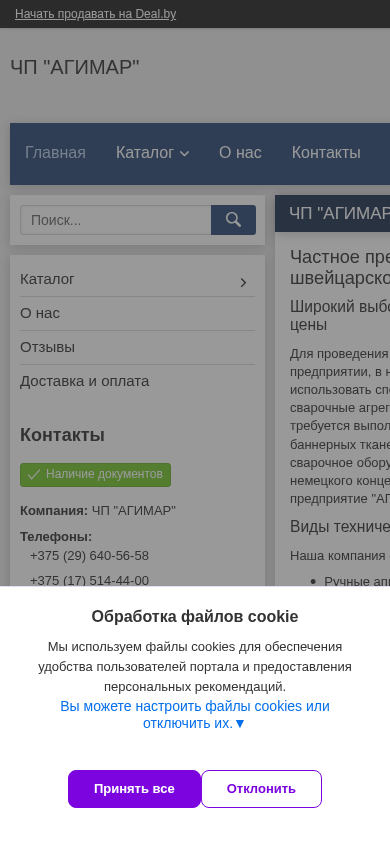Accept all cookies with Принять все
This screenshot has height=844, width=390.
tap(134, 789)
